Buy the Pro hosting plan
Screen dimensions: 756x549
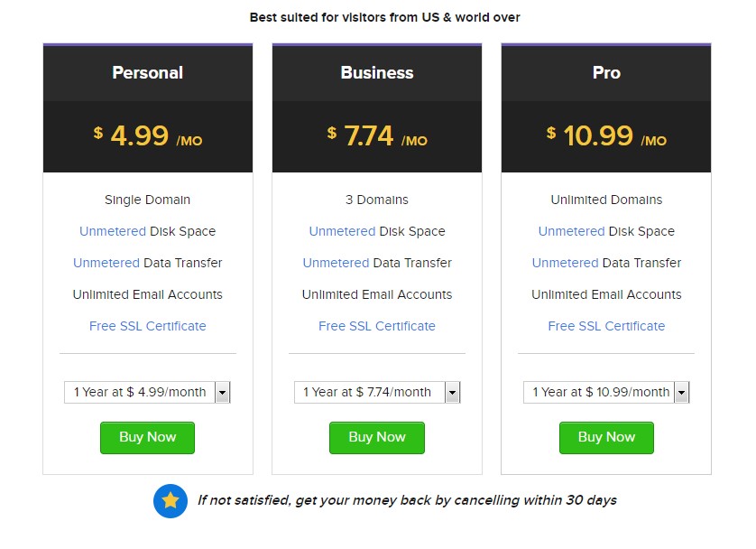click(606, 437)
